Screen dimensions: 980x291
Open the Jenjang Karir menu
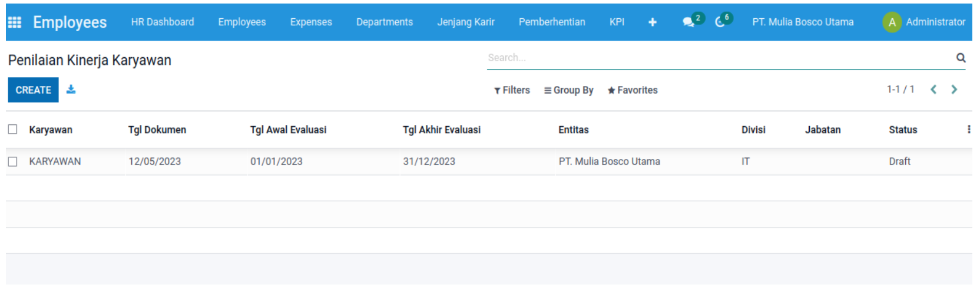[x=465, y=22]
